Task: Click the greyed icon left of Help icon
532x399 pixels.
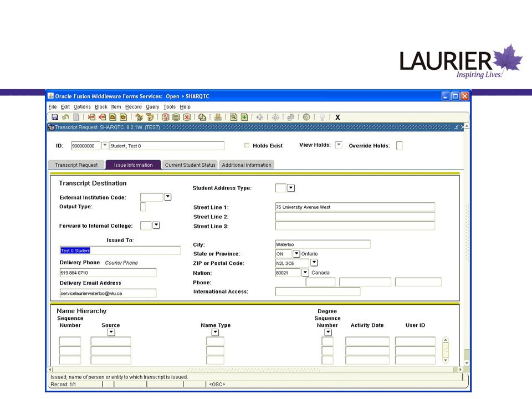Action: pyautogui.click(x=291, y=117)
